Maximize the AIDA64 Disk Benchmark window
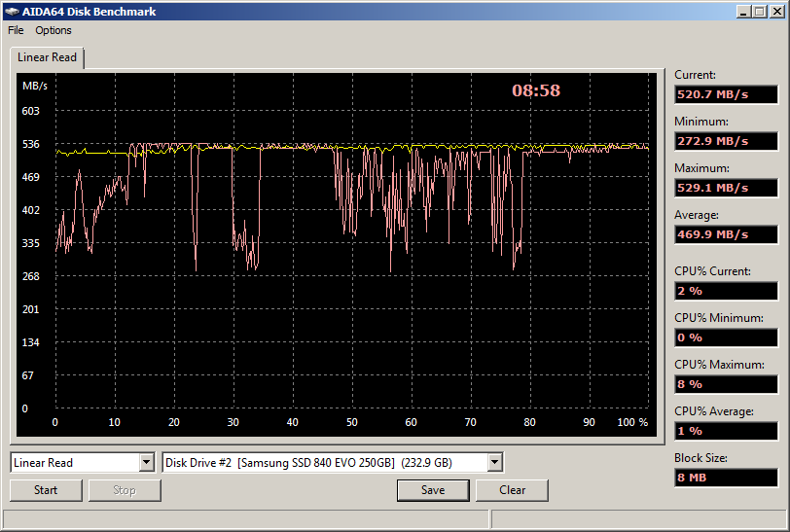Viewport: 790px width, 532px height. (x=760, y=12)
